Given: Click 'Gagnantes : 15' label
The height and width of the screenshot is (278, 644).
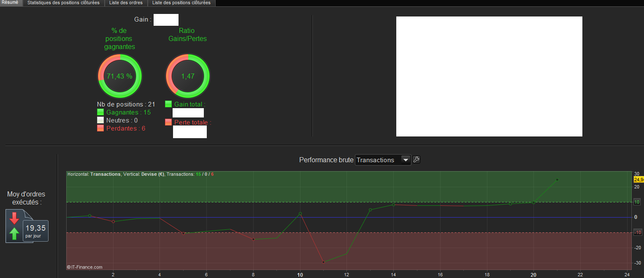Looking at the screenshot, I should [x=128, y=112].
